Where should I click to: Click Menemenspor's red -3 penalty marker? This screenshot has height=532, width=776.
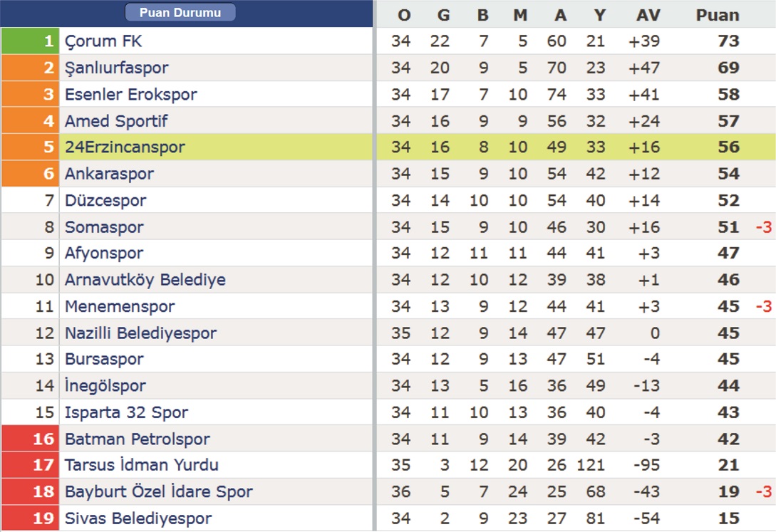pyautogui.click(x=764, y=306)
